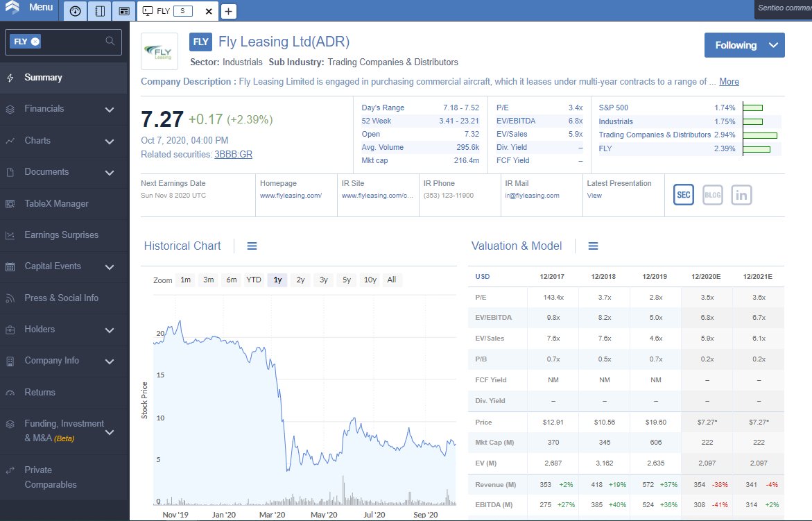Click the notebook icon in top bar
The width and height of the screenshot is (812, 521).
[x=99, y=11]
